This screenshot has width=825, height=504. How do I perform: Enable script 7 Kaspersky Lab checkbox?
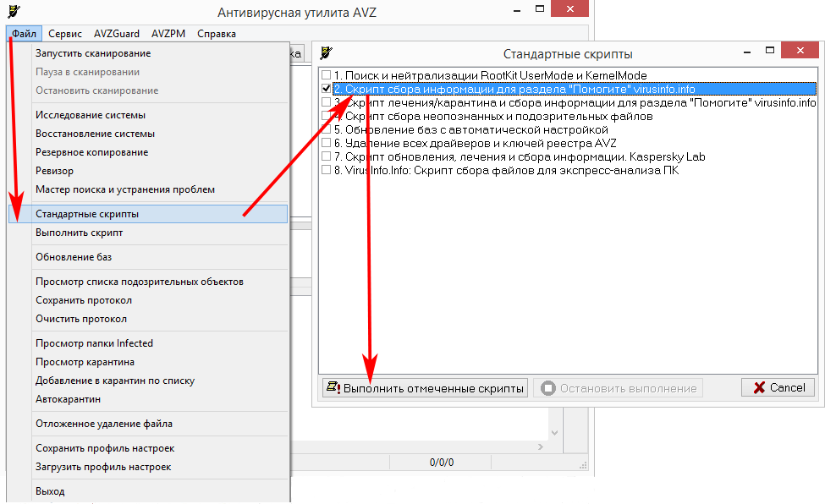tap(327, 156)
